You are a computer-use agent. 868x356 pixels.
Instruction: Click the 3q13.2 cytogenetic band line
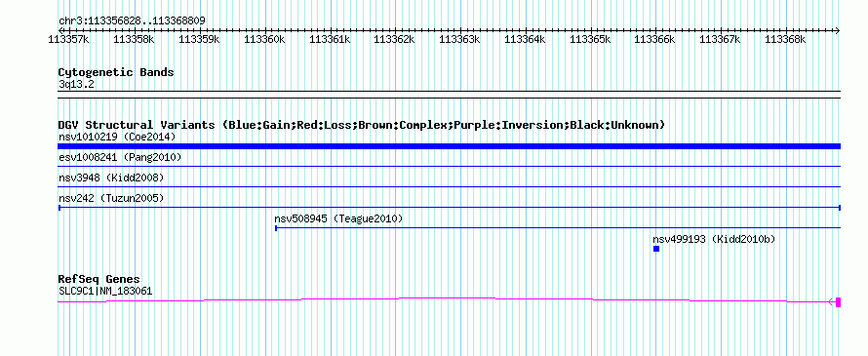point(449,95)
